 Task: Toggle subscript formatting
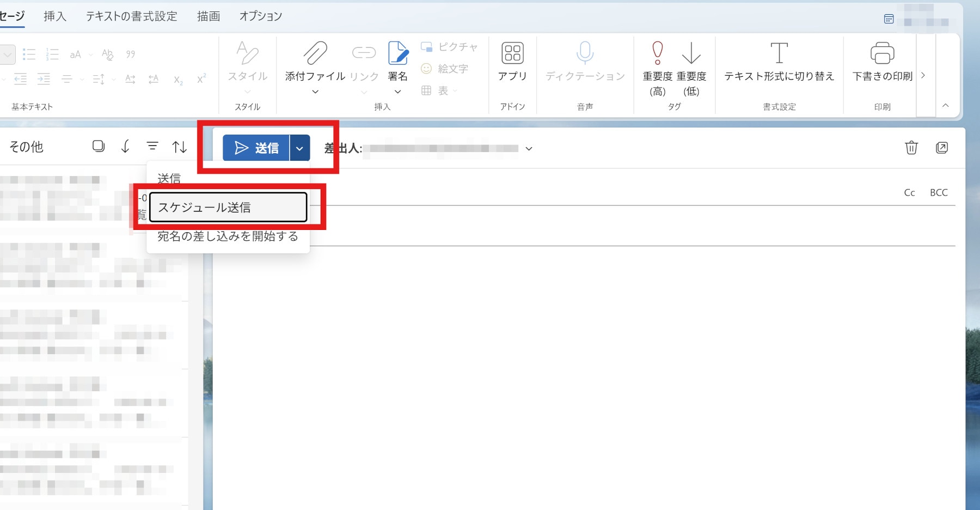178,80
